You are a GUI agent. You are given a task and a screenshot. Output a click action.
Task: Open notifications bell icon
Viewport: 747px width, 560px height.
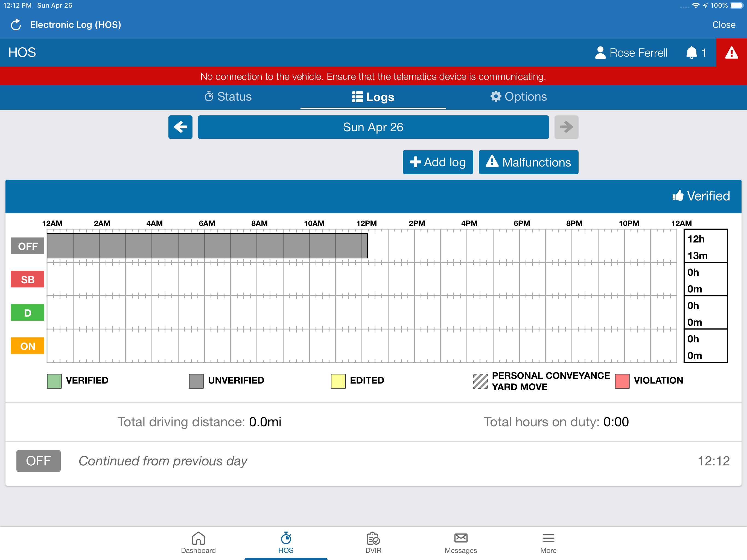(x=691, y=53)
